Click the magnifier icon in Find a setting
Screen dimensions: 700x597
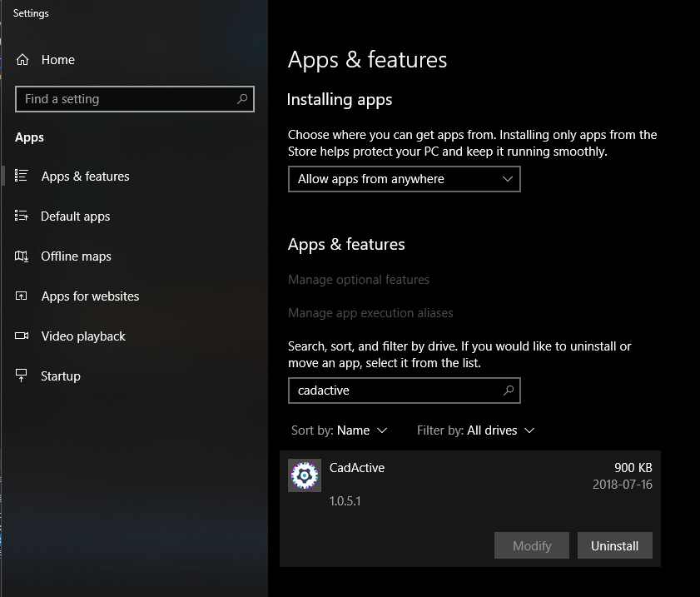242,99
